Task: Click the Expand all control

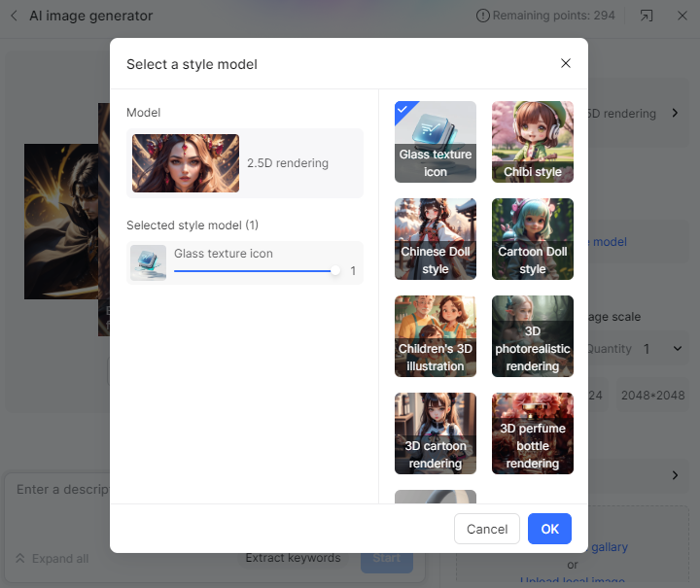Action: click(x=52, y=559)
